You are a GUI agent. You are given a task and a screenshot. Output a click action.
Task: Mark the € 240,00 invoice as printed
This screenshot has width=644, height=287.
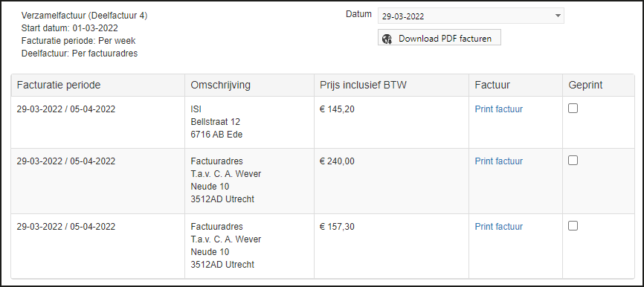573,161
